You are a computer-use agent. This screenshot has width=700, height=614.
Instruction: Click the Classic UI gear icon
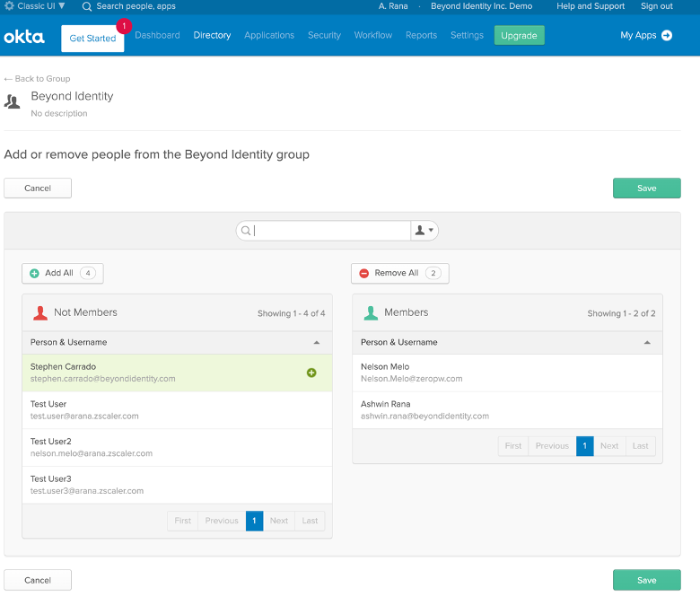click(9, 6)
